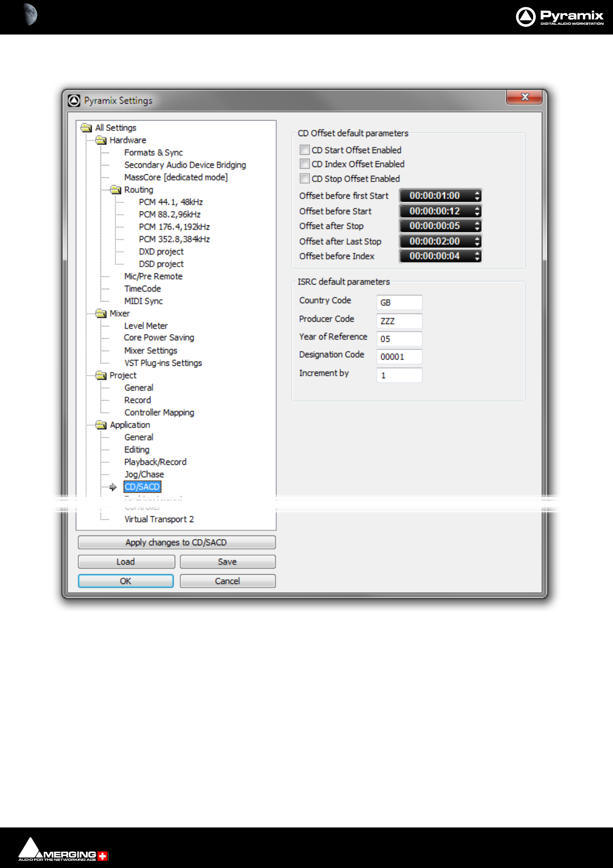Click stepper arrows for Offset before Start
The height and width of the screenshot is (868, 613).
478,211
